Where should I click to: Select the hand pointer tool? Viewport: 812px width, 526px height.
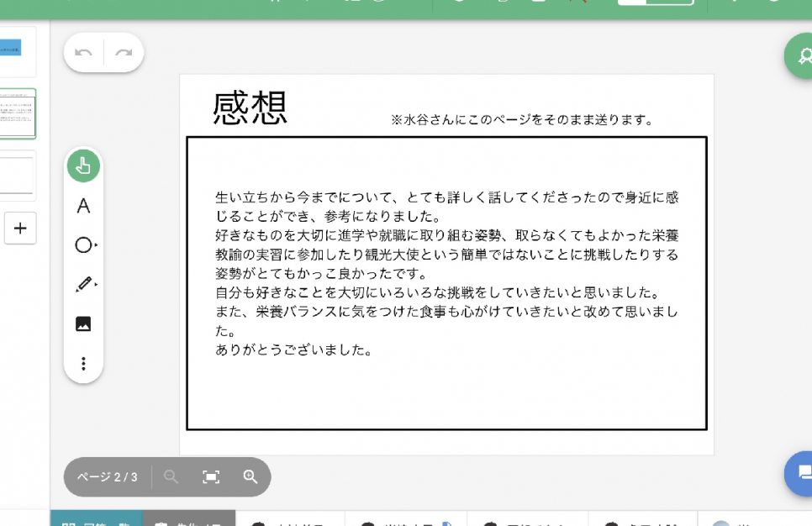[x=83, y=166]
